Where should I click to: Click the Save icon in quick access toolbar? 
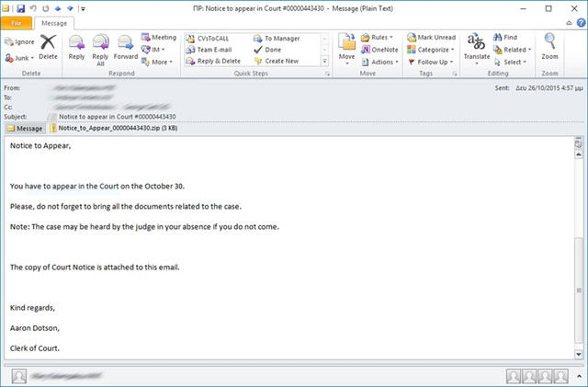tap(20, 8)
